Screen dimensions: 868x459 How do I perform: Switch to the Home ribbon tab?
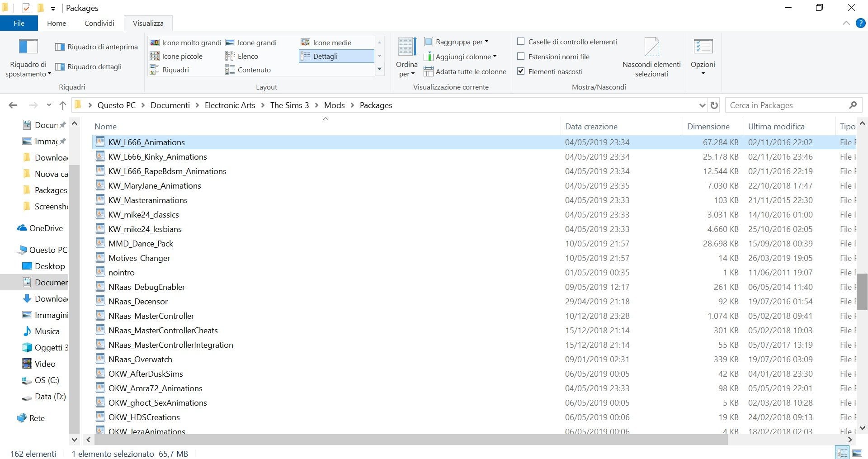[57, 23]
